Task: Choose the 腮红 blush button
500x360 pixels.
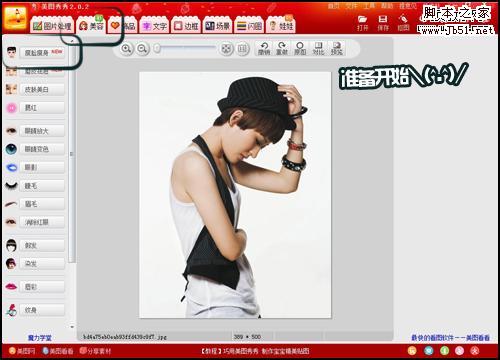Action: click(x=42, y=108)
